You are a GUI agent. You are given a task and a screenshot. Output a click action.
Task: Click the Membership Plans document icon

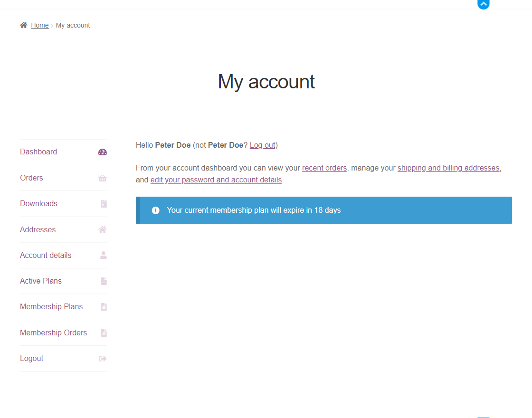click(103, 307)
